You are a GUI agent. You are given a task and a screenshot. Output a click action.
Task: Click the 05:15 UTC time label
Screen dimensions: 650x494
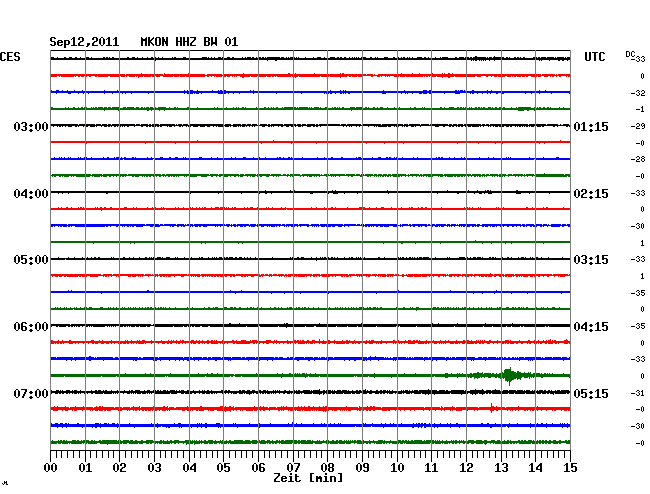[x=591, y=393]
